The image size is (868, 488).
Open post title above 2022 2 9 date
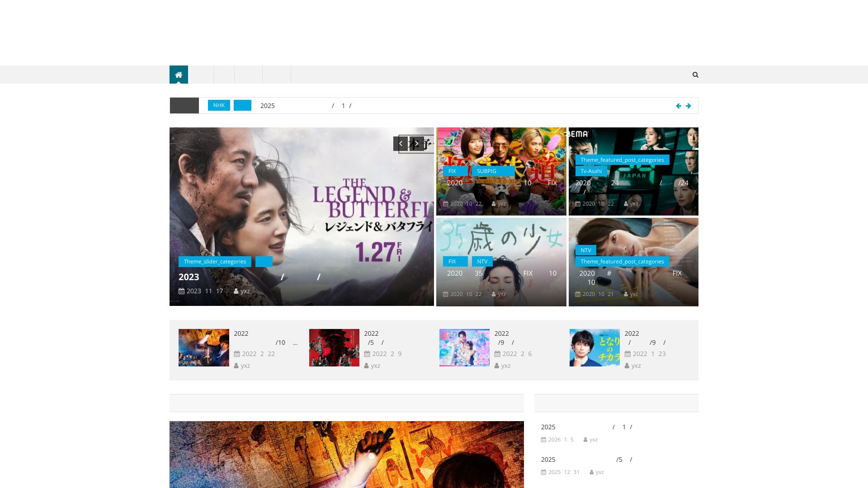click(x=374, y=338)
